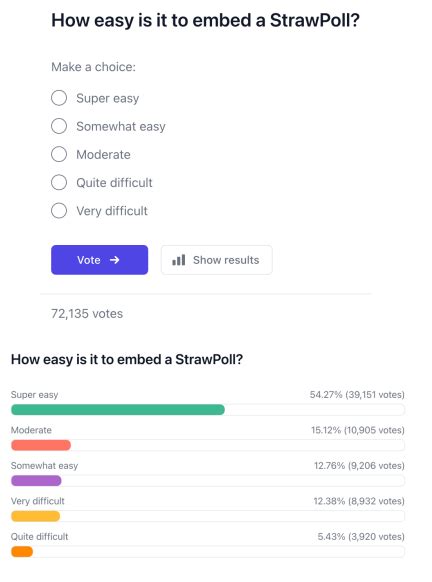Select the Very difficult radio button
The width and height of the screenshot is (432, 582).
[59, 211]
